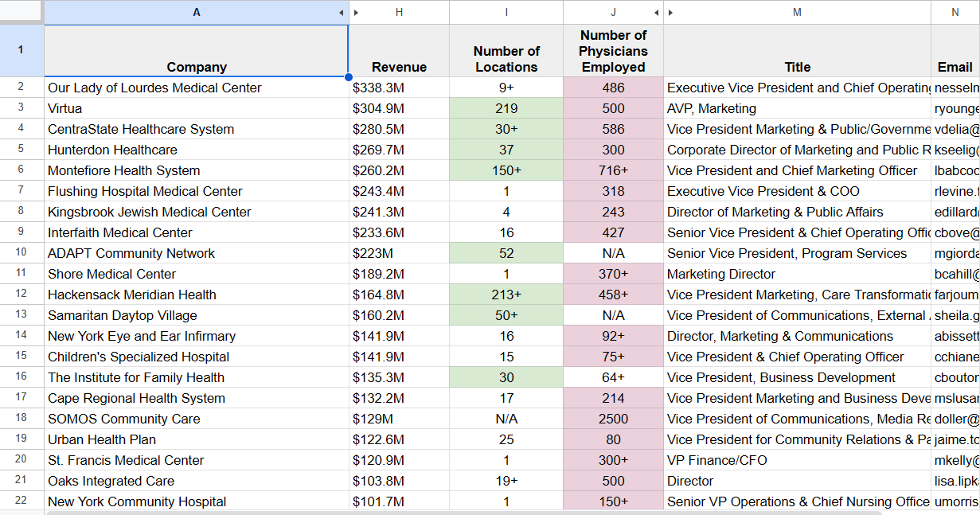Screen dimensions: 980x515
Task: Select Our Lady of Lourdes Medical Center cell
Action: tap(197, 88)
